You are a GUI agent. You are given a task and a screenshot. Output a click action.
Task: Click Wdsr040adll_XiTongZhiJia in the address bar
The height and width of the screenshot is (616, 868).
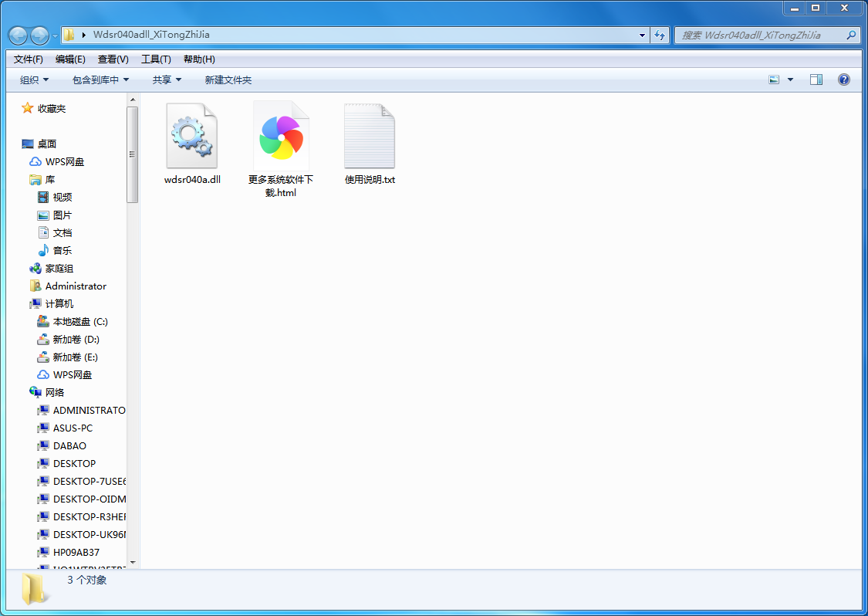point(151,34)
